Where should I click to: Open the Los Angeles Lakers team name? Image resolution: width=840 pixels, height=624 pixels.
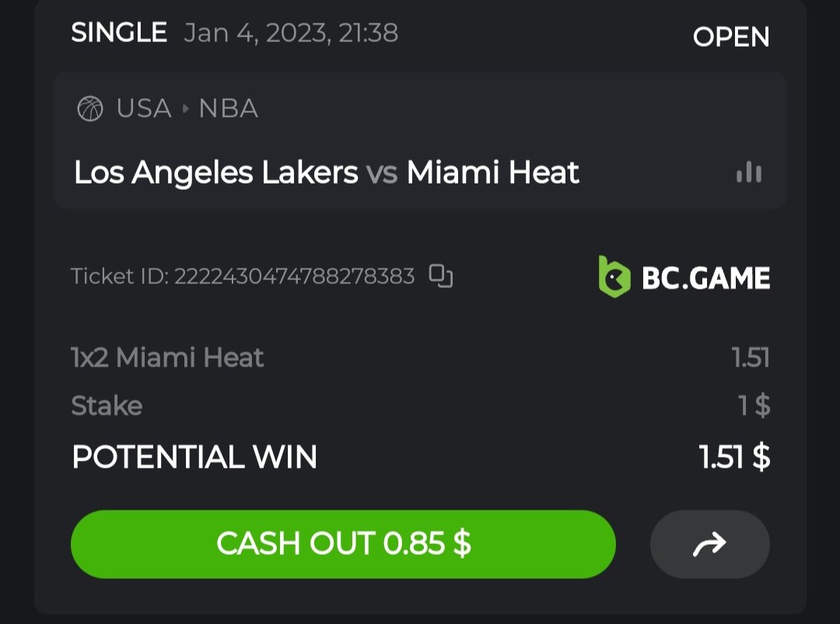pos(216,172)
